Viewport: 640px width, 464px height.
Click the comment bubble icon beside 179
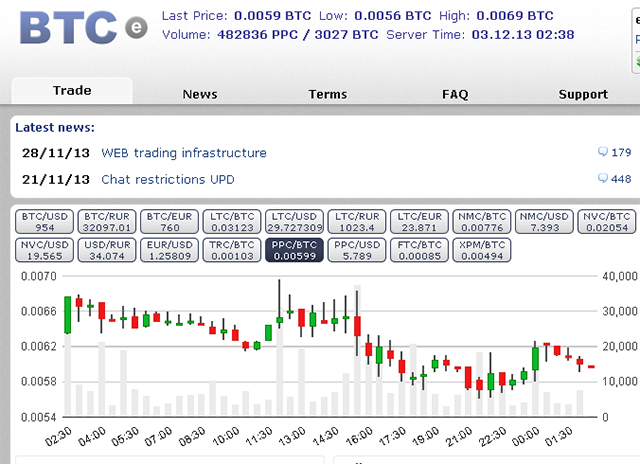[602, 152]
